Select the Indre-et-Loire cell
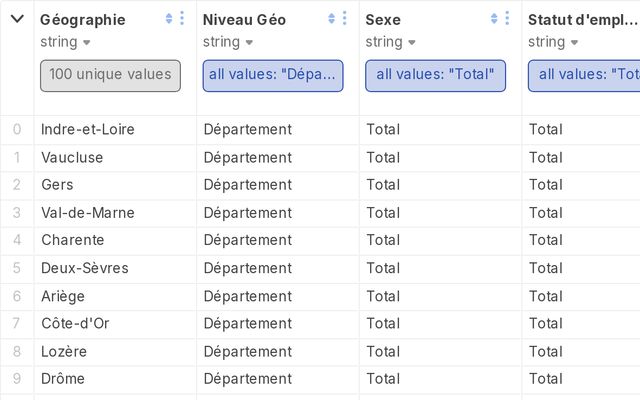Viewport: 640px width, 400px height. (88, 129)
